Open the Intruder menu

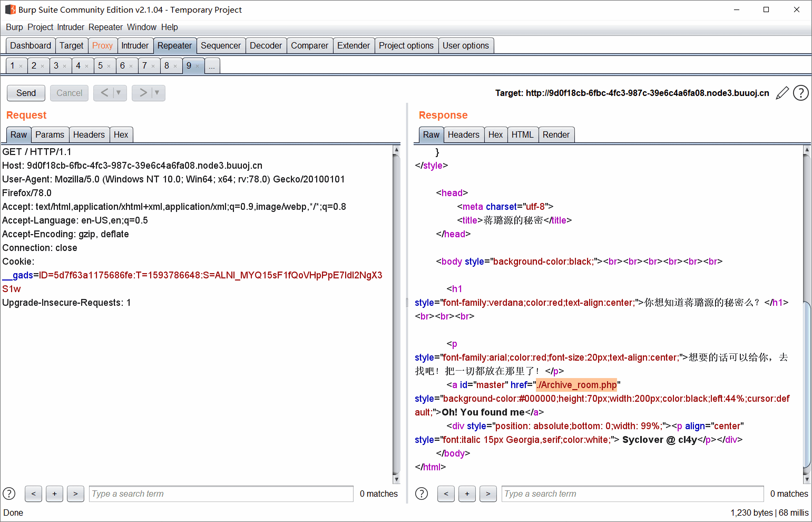[70, 27]
